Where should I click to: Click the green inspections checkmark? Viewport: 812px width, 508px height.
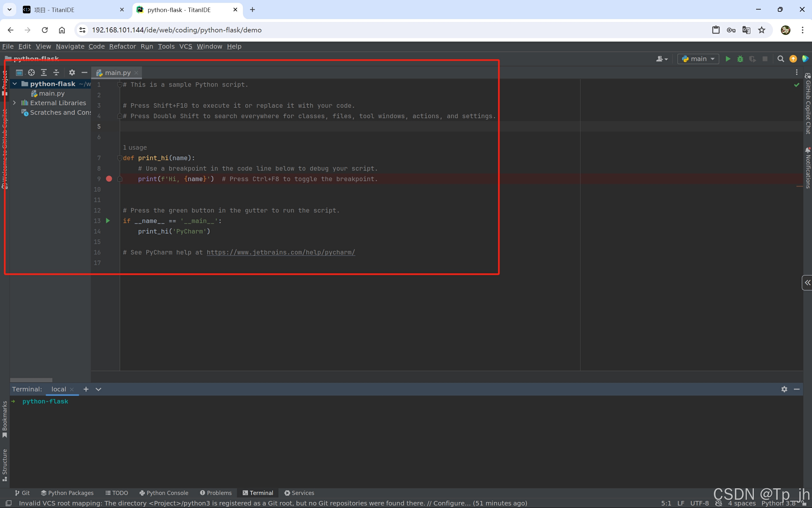[x=796, y=85]
